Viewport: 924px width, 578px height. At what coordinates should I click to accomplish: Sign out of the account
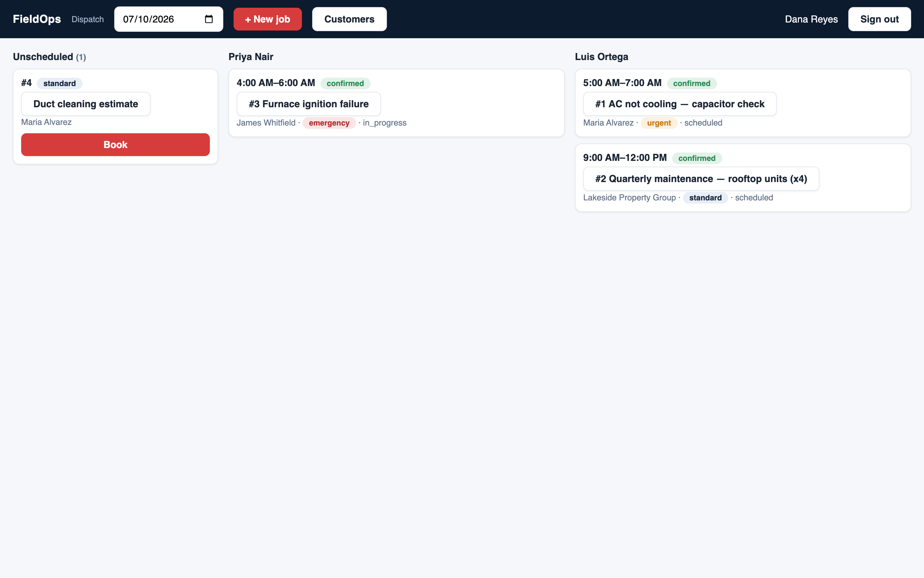point(879,19)
